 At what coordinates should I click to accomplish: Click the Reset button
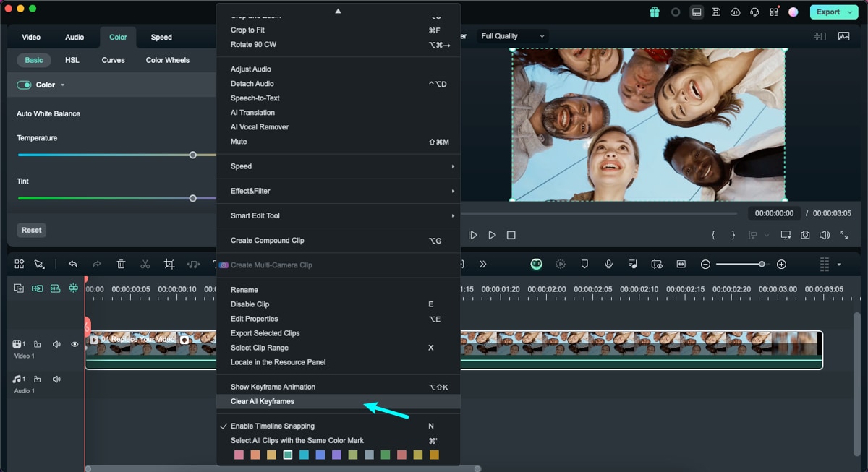pos(31,230)
